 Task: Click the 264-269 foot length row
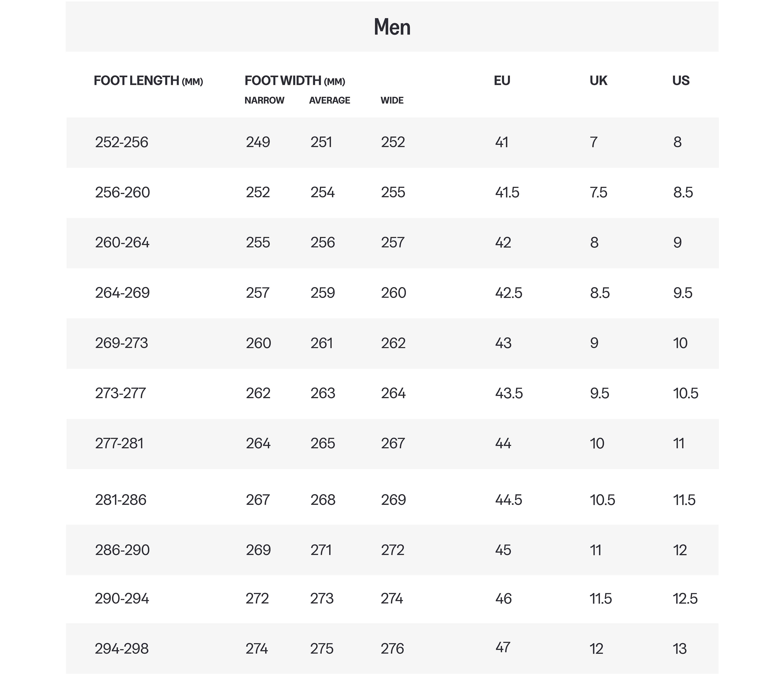pyautogui.click(x=122, y=293)
